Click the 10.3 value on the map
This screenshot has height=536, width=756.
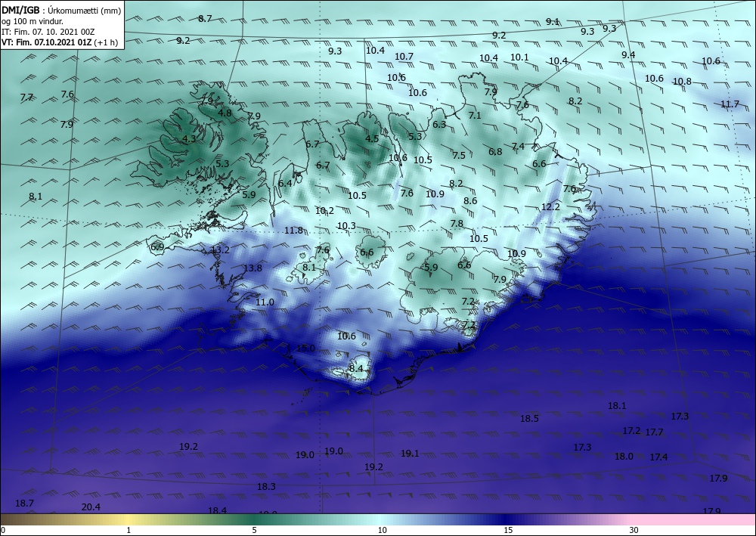346,225
